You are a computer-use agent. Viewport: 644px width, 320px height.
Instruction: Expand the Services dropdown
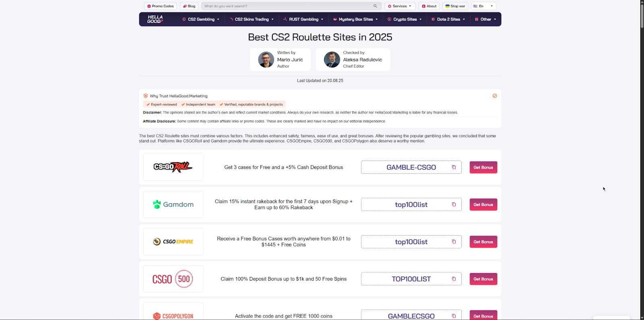(399, 6)
